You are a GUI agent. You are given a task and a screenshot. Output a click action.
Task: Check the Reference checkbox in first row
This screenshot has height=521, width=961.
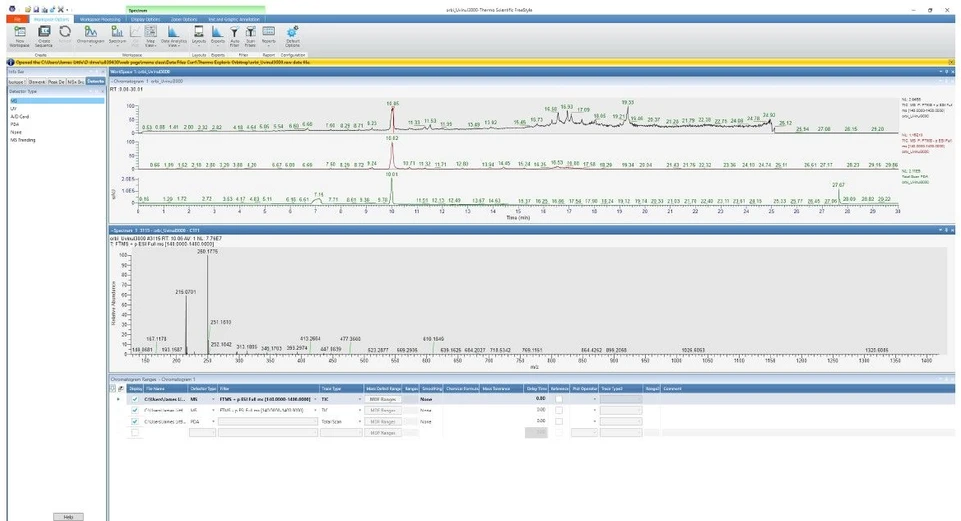point(560,399)
